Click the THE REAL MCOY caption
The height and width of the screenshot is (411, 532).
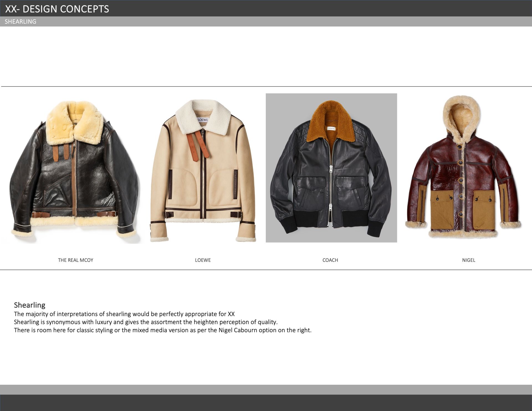(75, 260)
